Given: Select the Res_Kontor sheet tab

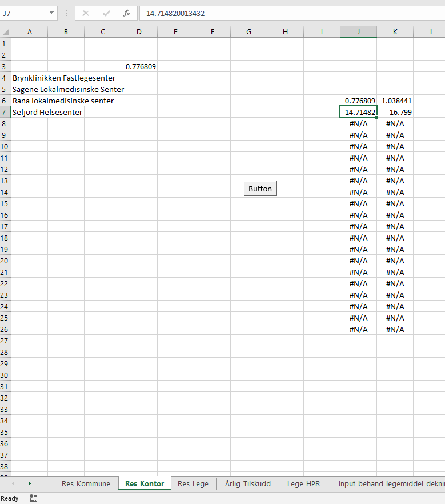Looking at the screenshot, I should 145,484.
